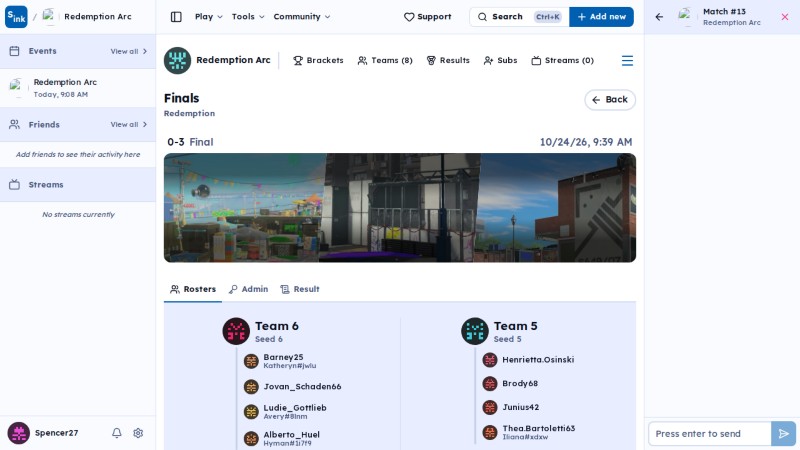800x450 pixels.
Task: Open Redemption Arc event in sidebar
Action: (78, 88)
